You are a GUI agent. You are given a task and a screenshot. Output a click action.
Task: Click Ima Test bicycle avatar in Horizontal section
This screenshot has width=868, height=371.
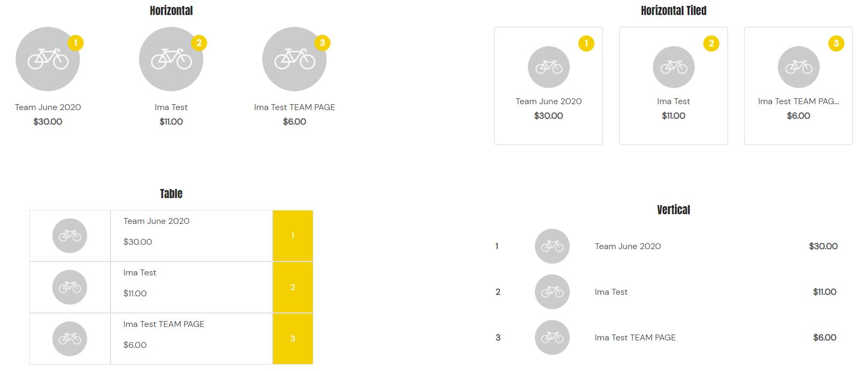coord(171,59)
